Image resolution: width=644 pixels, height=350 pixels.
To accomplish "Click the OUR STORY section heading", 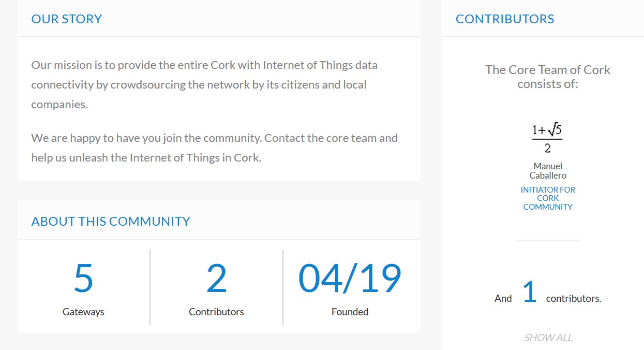I will [67, 19].
